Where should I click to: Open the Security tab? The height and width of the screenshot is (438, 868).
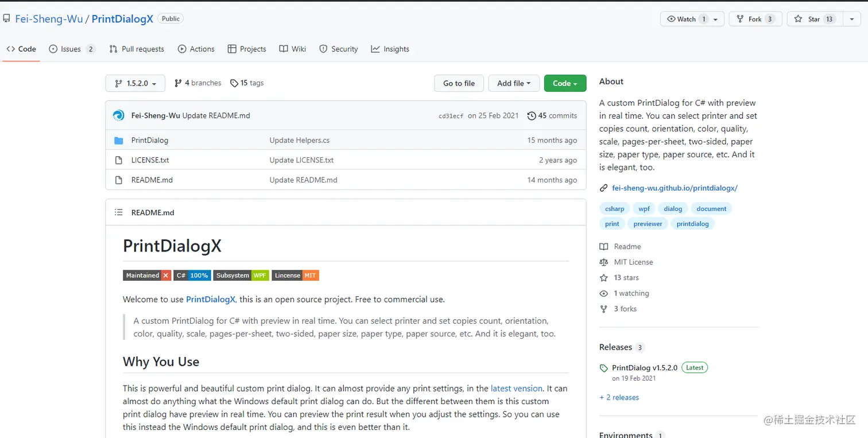coord(339,49)
